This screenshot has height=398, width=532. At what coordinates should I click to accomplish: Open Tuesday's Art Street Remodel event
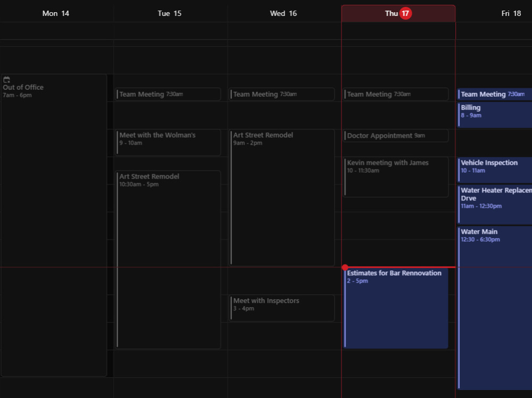point(168,260)
